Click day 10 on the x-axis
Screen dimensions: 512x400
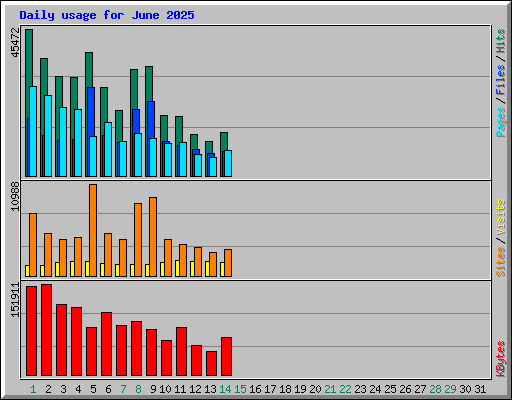tap(165, 389)
